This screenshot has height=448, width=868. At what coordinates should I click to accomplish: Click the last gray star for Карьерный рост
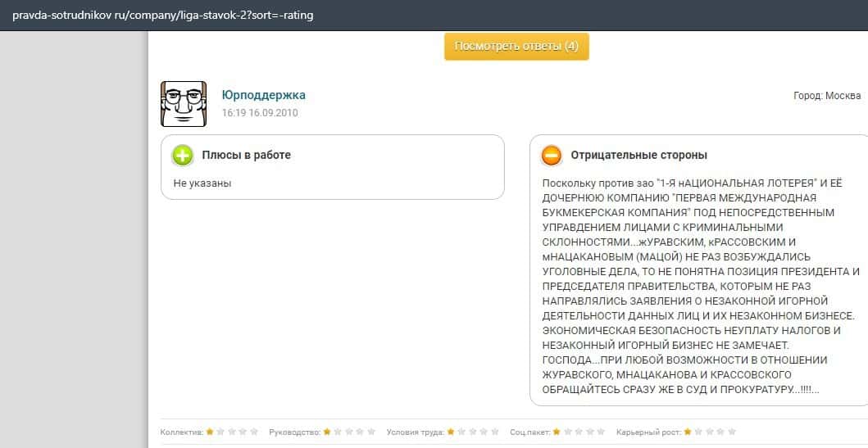(x=732, y=431)
